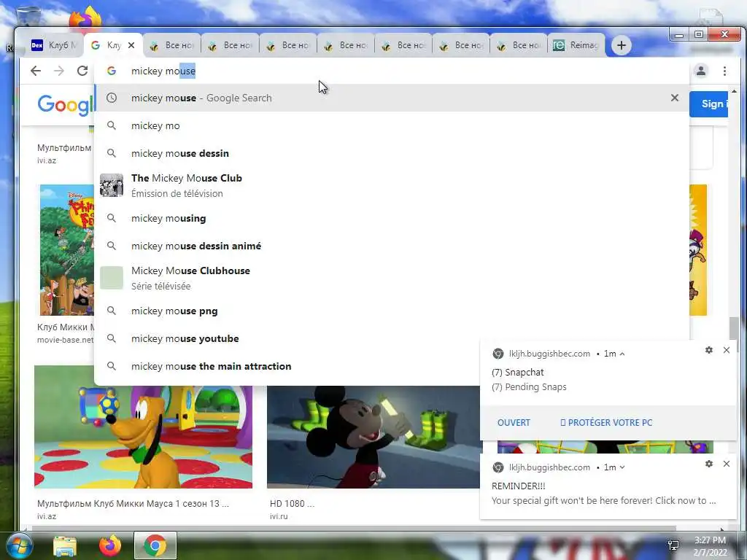Click the search icon next to 'mickey mouse png'
This screenshot has height=560, width=747.
(112, 311)
